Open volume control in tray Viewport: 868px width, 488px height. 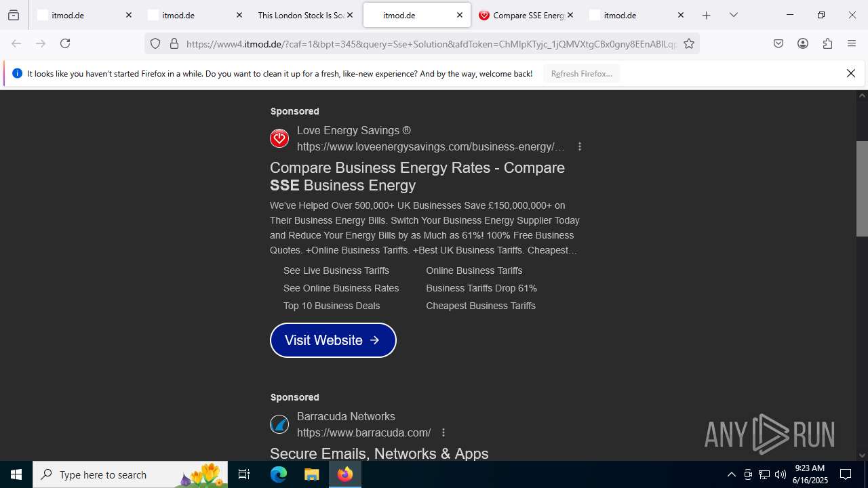coord(781,474)
